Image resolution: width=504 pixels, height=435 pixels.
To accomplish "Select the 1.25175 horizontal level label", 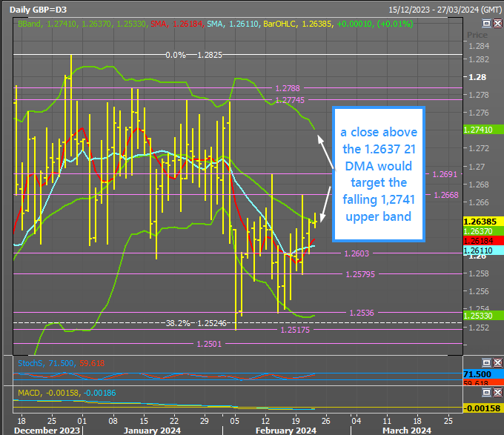I will pos(295,330).
